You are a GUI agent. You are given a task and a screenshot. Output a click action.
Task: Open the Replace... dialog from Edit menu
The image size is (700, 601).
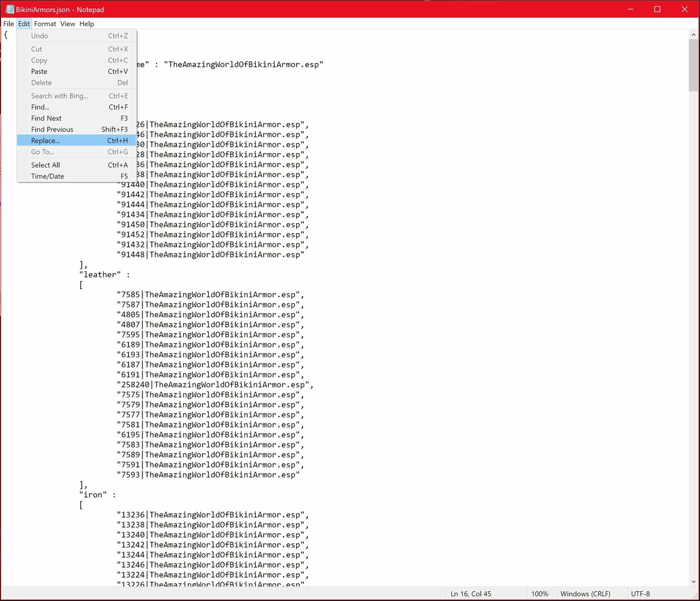tap(77, 140)
